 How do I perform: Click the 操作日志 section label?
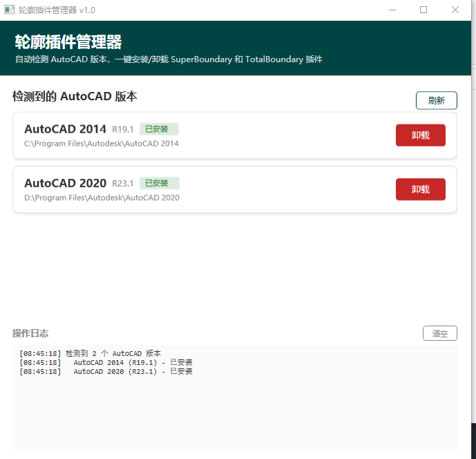coord(30,333)
